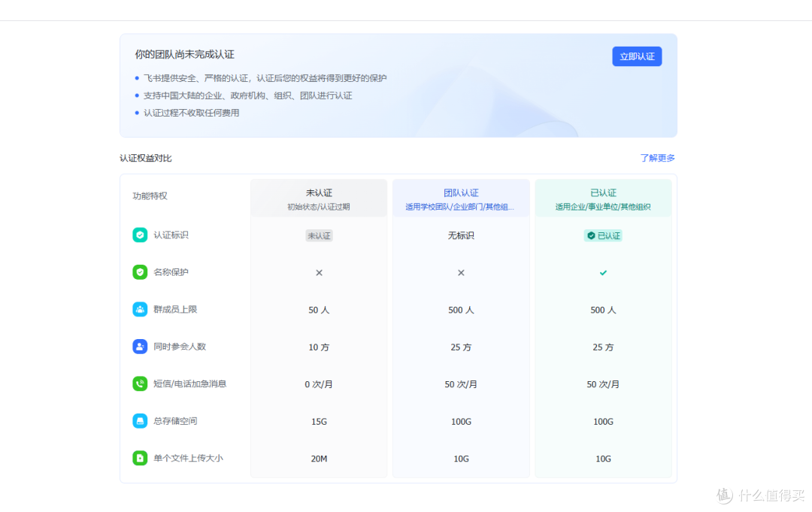812x512 pixels.
Task: Click 500 人 in the 团队认证 column
Action: coord(461,310)
